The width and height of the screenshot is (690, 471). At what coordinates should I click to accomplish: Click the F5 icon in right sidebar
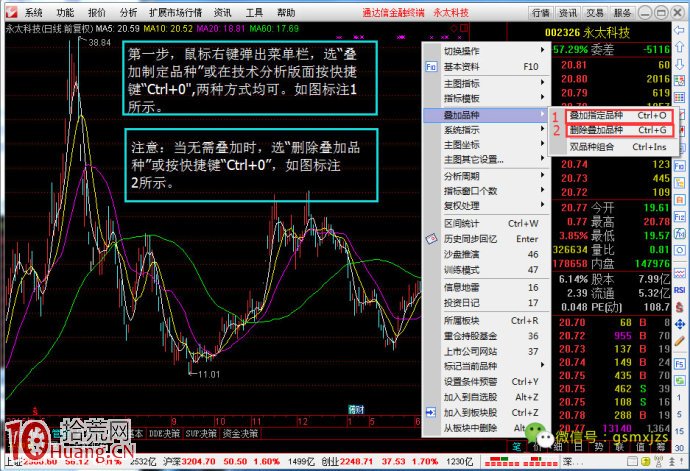(679, 364)
